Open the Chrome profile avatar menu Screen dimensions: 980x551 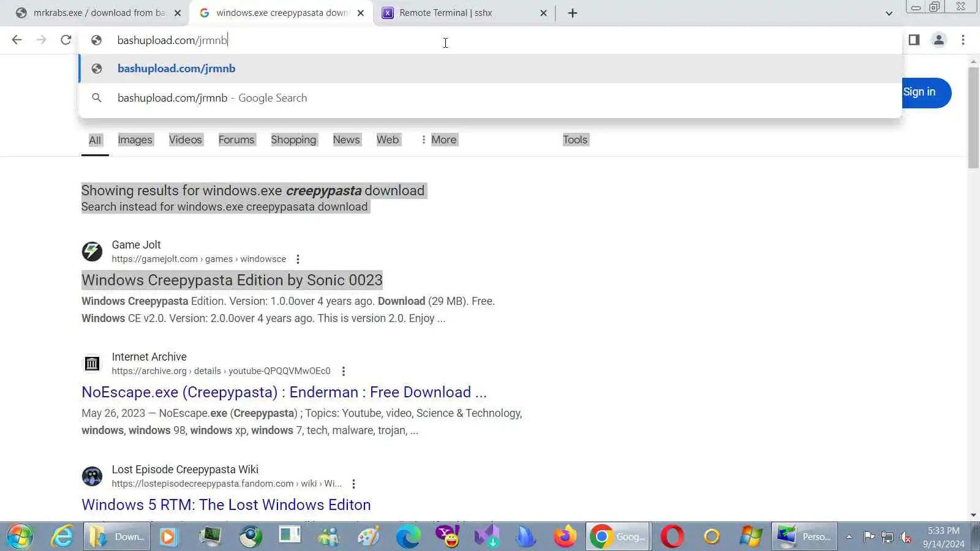pos(938,40)
